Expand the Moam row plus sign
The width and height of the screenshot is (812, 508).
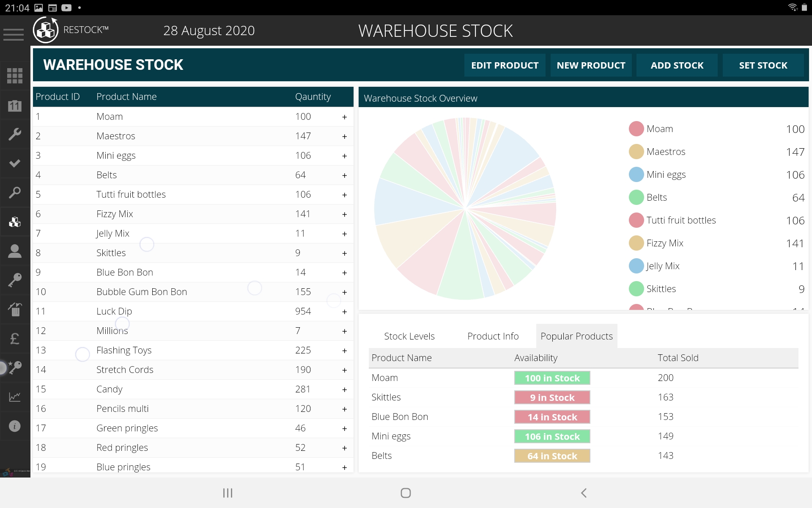(x=344, y=117)
